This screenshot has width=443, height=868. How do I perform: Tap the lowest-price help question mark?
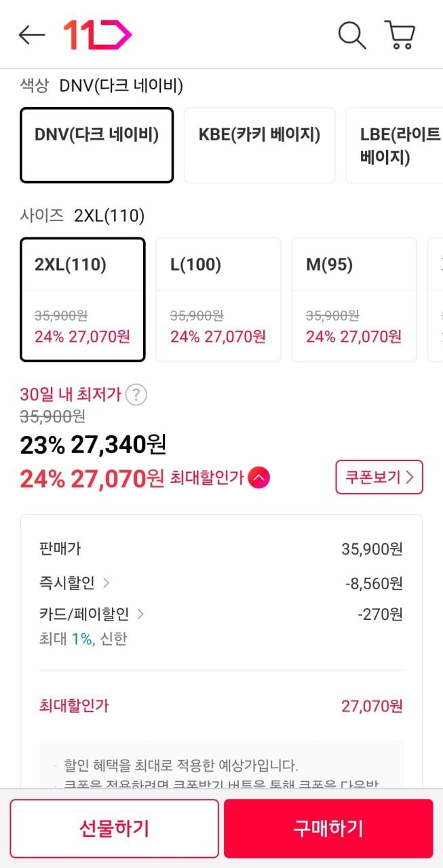click(136, 394)
